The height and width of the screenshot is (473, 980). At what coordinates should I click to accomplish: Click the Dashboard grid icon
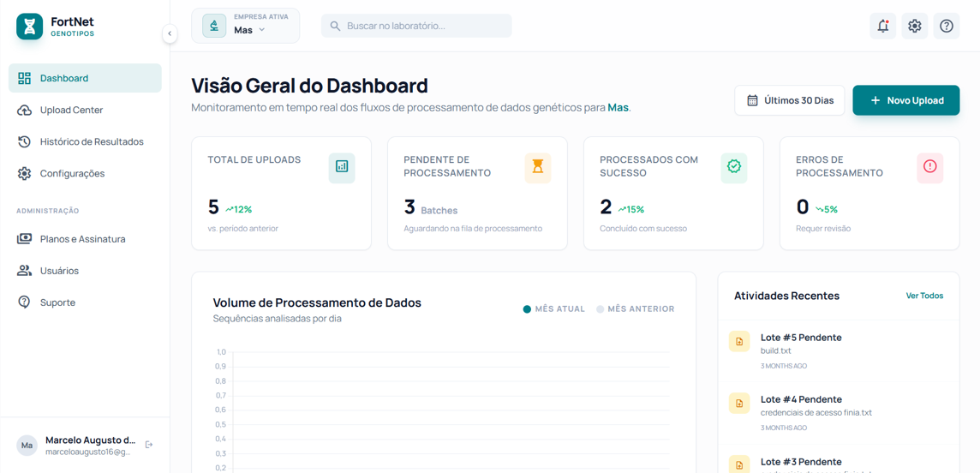24,78
